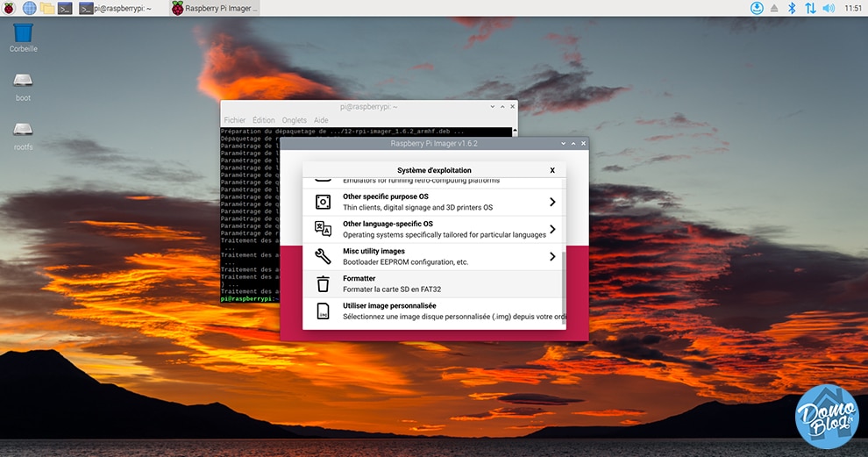The height and width of the screenshot is (457, 868).
Task: Expand Other language-specific OS chevron
Action: (552, 229)
